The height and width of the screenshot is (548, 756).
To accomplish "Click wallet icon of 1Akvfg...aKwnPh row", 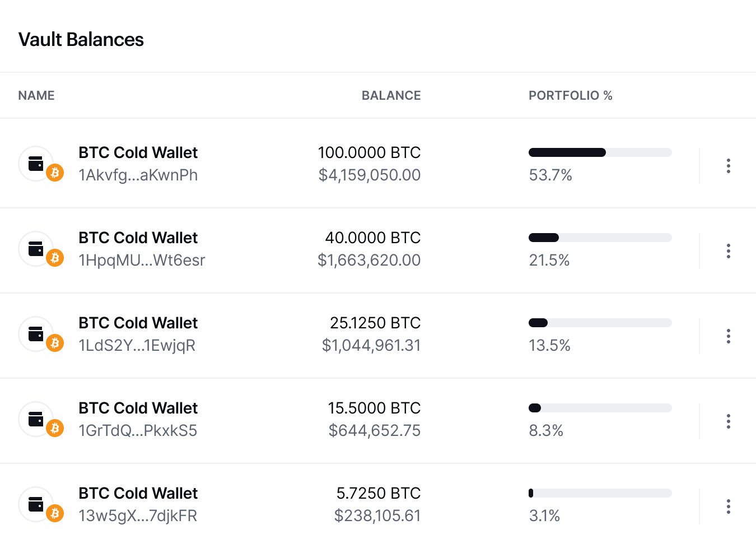I will (x=36, y=164).
